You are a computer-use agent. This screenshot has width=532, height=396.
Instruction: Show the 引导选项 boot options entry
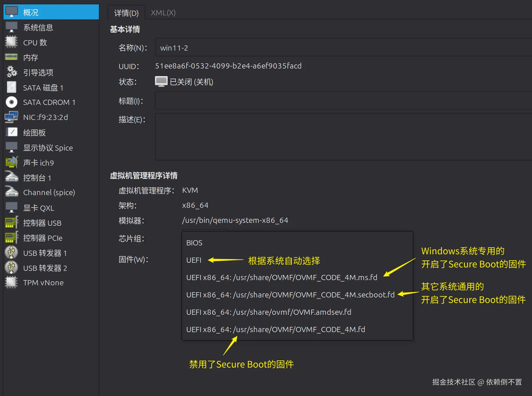click(51, 72)
